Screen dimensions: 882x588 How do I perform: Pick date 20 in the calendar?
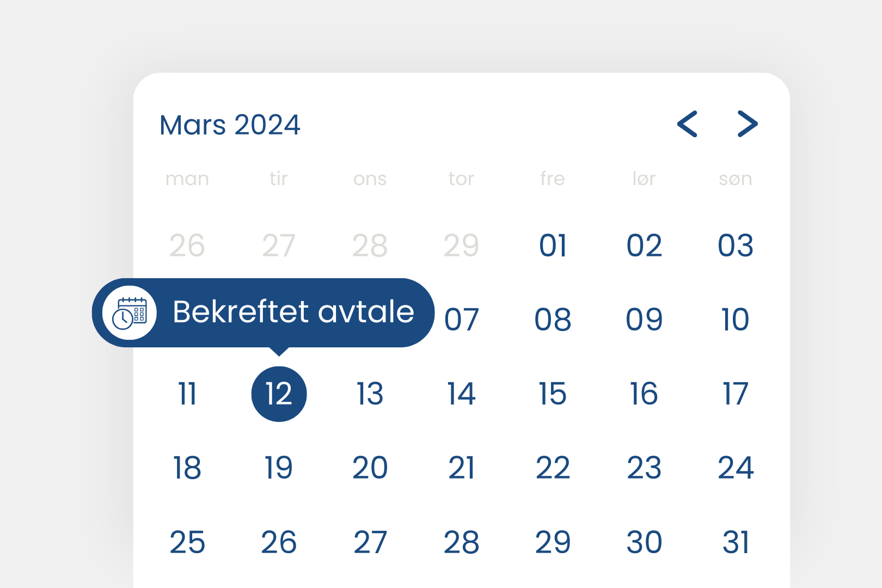[x=370, y=468]
